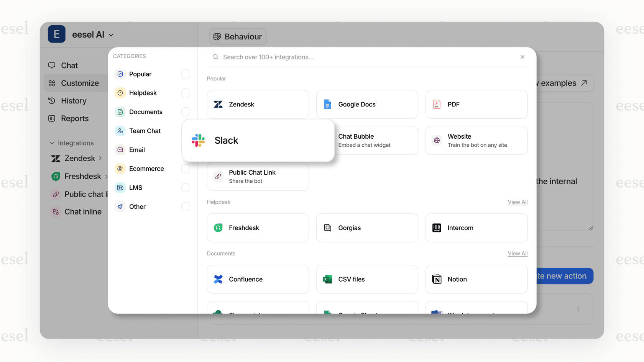Open the Behaviour tab

[238, 36]
